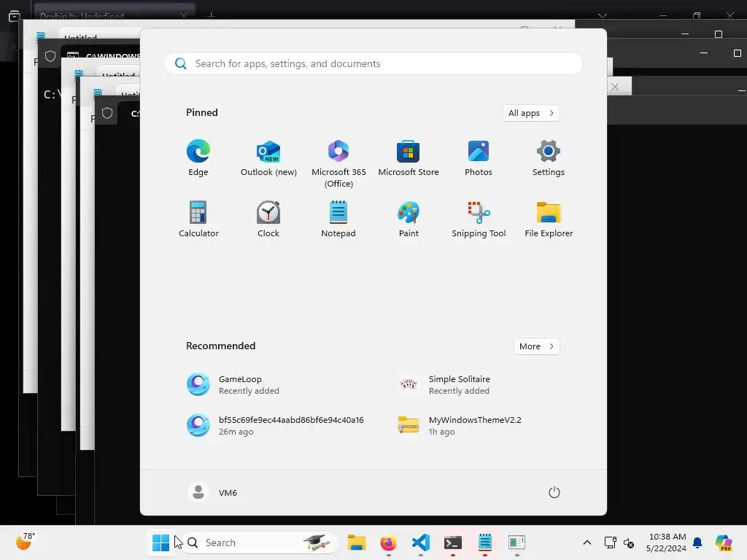Open Firefox on taskbar
Image resolution: width=747 pixels, height=560 pixels.
388,542
